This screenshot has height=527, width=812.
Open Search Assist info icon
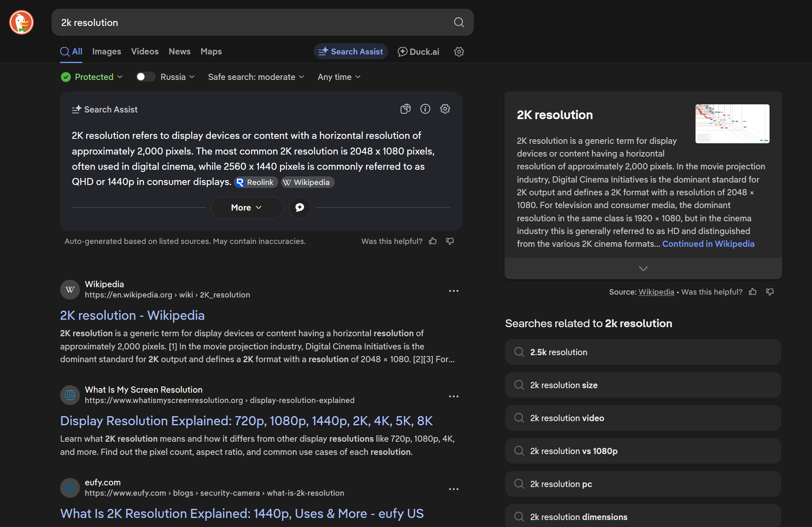(425, 109)
